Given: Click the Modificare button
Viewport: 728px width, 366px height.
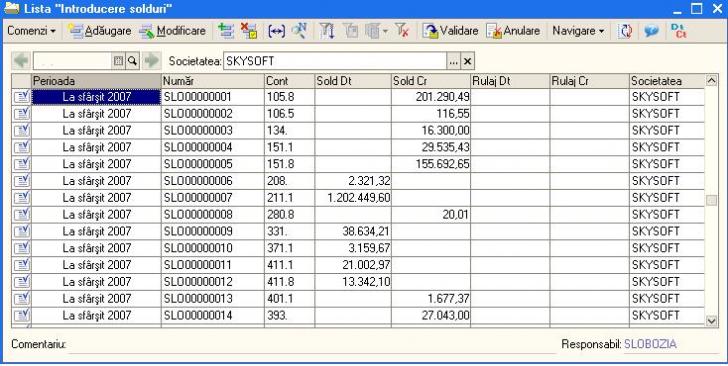Looking at the screenshot, I should tap(173, 31).
